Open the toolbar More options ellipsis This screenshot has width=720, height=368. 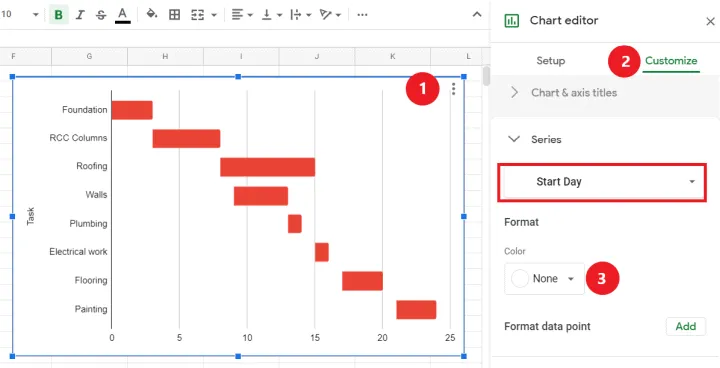(x=362, y=15)
